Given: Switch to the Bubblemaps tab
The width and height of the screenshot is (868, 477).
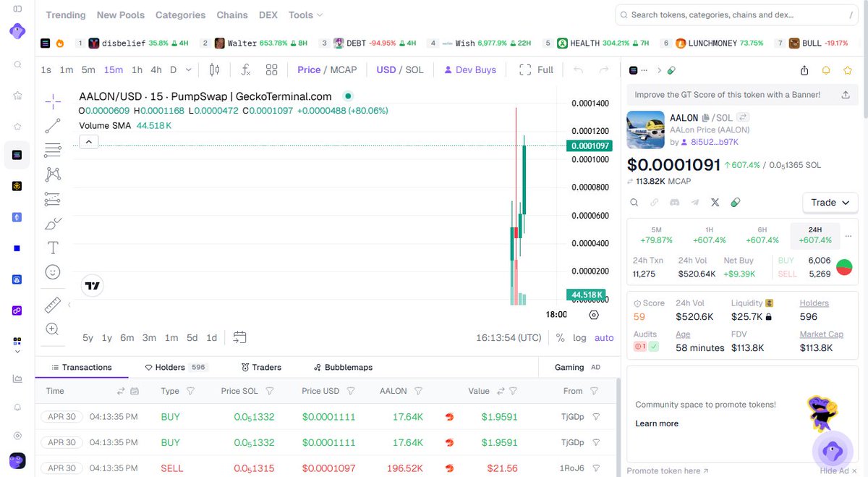Looking at the screenshot, I should 343,367.
